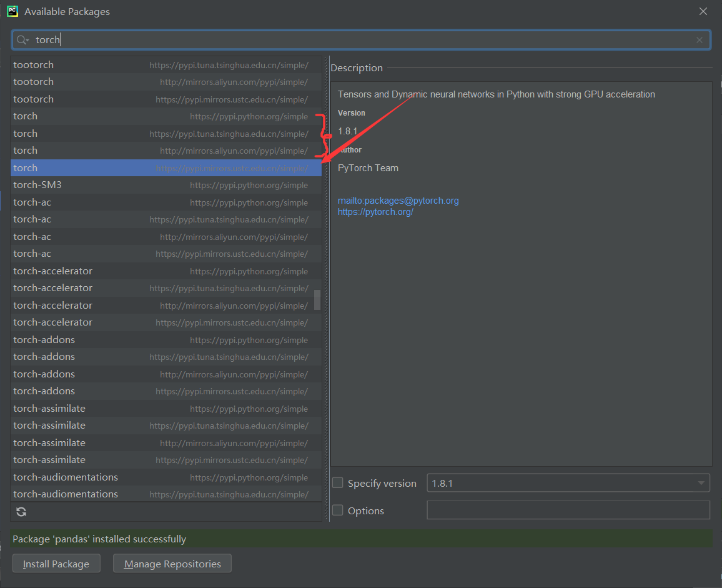Clear the search field with X icon
This screenshot has height=588, width=722.
point(700,40)
